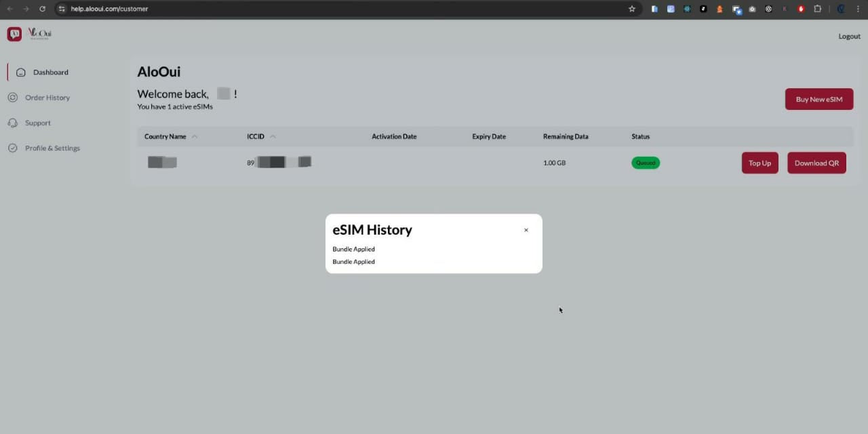Click the Download QR button
The height and width of the screenshot is (434, 868).
816,163
